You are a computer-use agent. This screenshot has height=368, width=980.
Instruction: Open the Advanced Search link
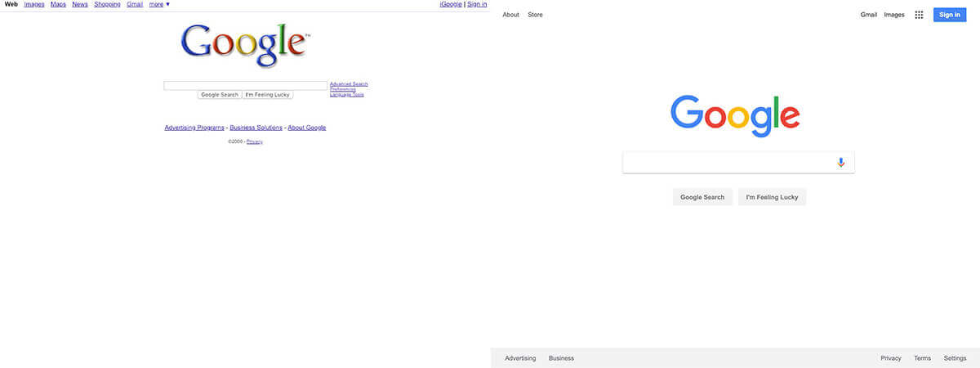point(349,83)
